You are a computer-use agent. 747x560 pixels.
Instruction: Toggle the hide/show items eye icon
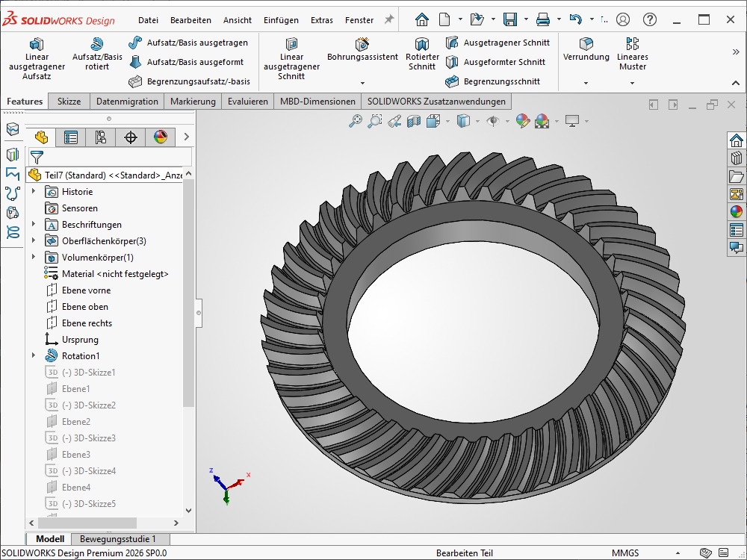coord(493,120)
